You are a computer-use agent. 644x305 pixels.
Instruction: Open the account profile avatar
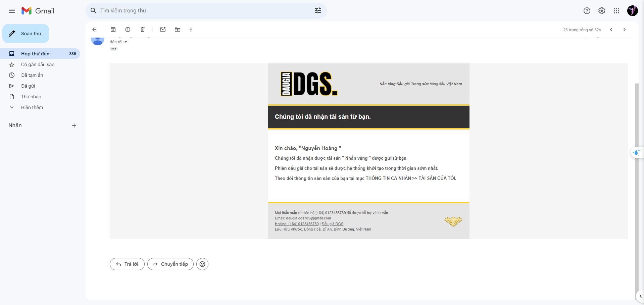point(633,11)
